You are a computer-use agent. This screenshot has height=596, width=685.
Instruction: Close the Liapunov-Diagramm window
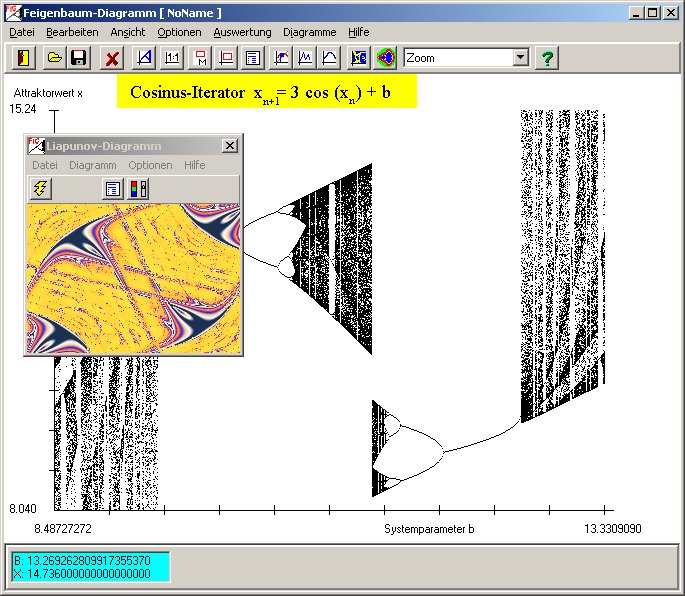230,146
